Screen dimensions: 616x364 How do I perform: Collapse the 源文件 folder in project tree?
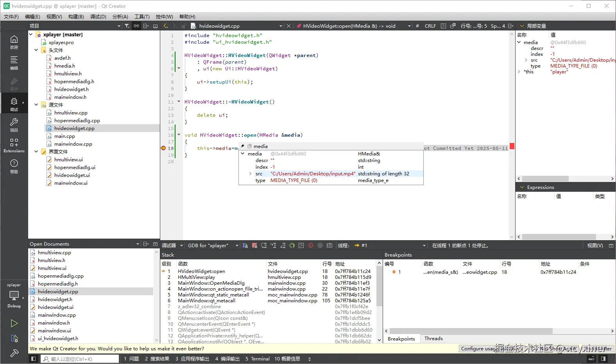tap(36, 105)
